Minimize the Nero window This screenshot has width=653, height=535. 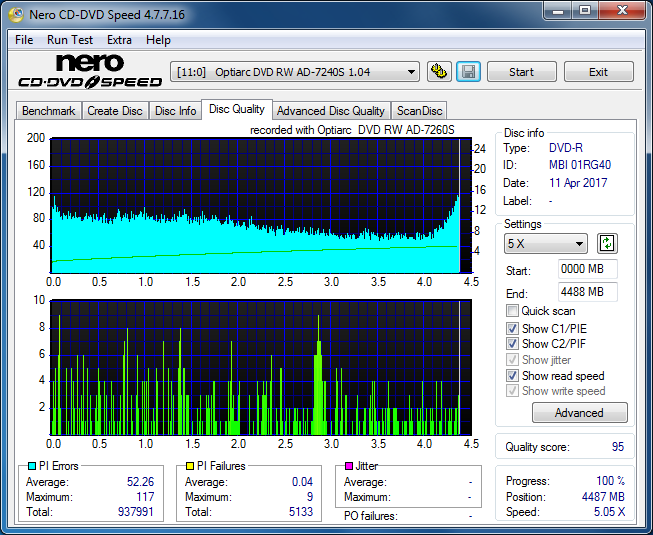[558, 11]
